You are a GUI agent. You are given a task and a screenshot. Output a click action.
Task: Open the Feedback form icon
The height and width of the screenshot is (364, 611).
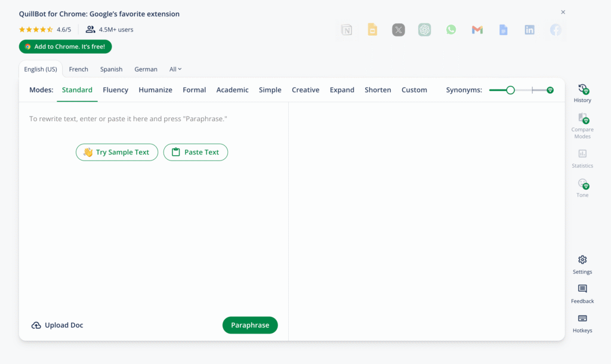[x=582, y=289]
